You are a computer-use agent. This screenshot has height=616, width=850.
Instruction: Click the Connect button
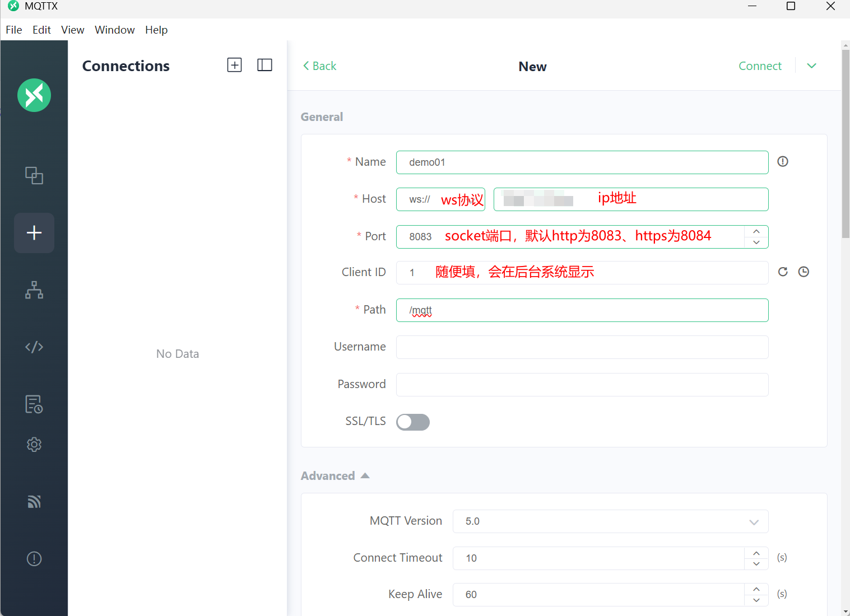[x=760, y=66]
